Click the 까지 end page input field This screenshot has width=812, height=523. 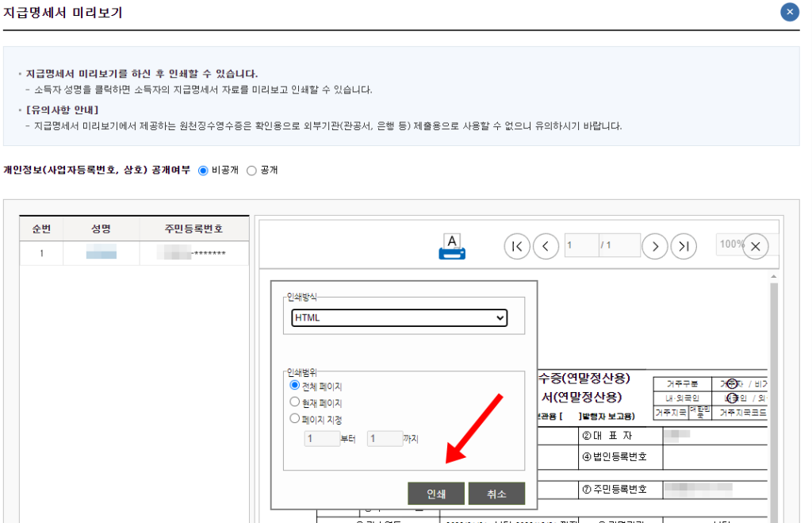[385, 439]
